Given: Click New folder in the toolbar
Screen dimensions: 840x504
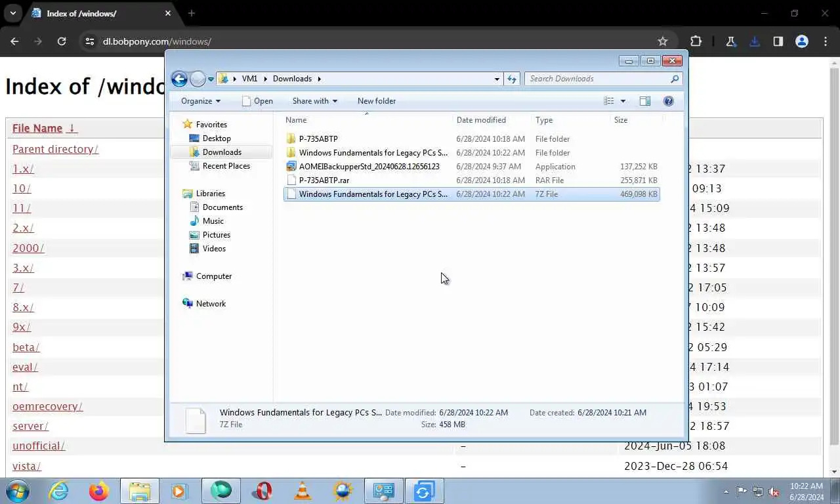Looking at the screenshot, I should (x=377, y=101).
